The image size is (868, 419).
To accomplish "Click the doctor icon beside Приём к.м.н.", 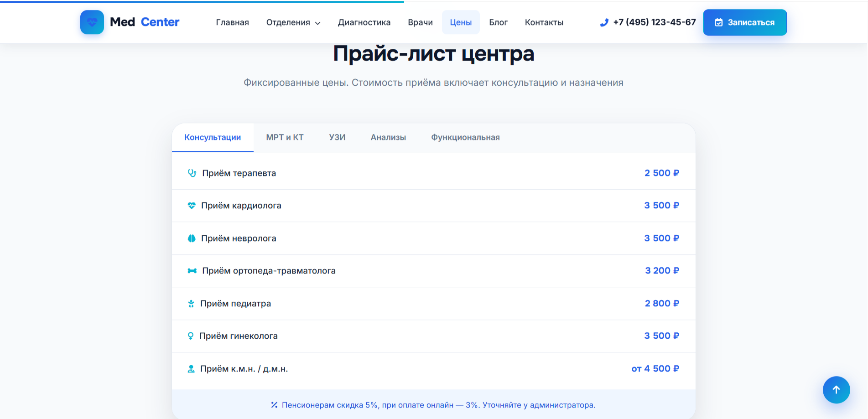I will tap(191, 369).
